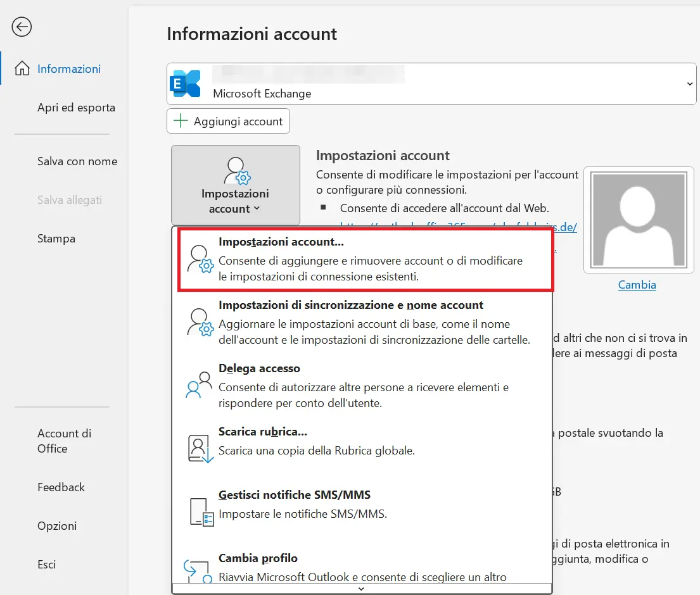
Task: Click text 'Consente di accedere all'account dal Web.'
Action: 444,208
